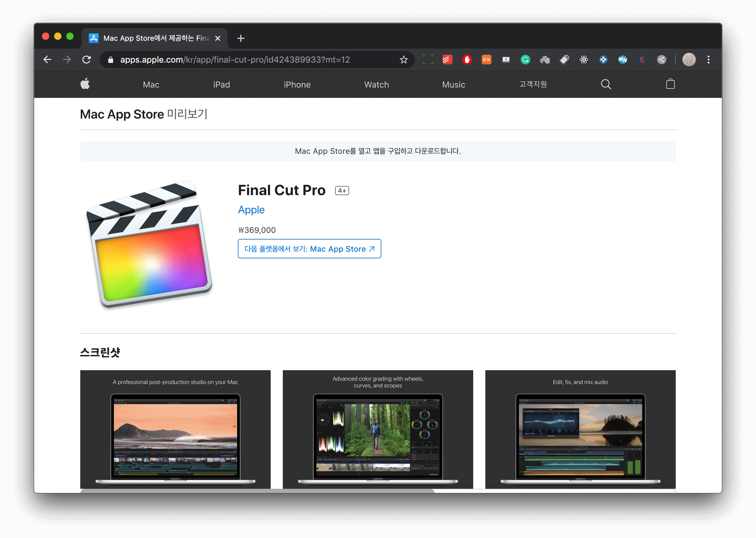Click the 'Mac App Store' view button
The width and height of the screenshot is (756, 538).
coord(309,249)
